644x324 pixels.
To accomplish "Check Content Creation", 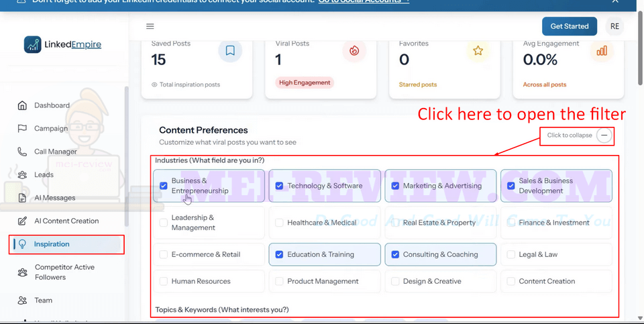I will click(511, 281).
